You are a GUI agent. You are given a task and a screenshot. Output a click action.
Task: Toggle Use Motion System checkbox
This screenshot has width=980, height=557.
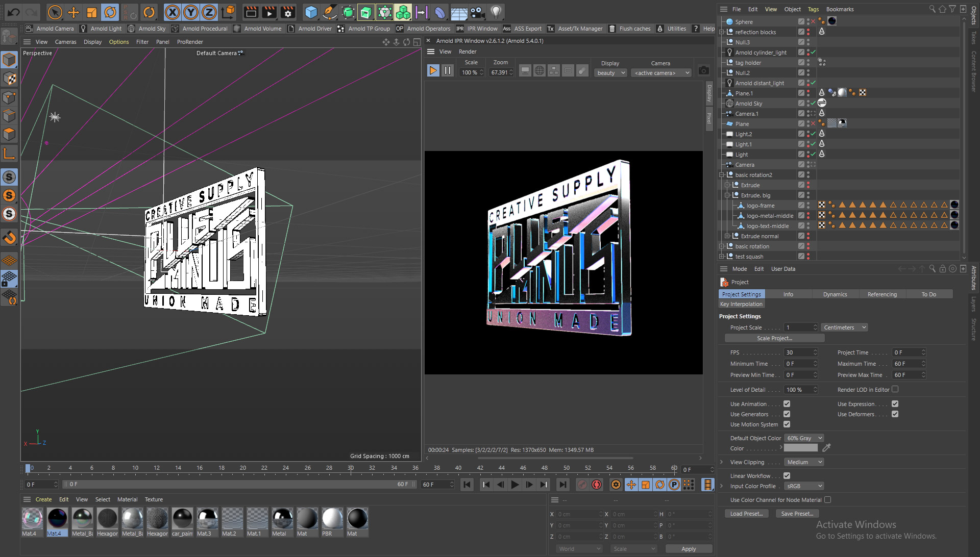tap(787, 424)
